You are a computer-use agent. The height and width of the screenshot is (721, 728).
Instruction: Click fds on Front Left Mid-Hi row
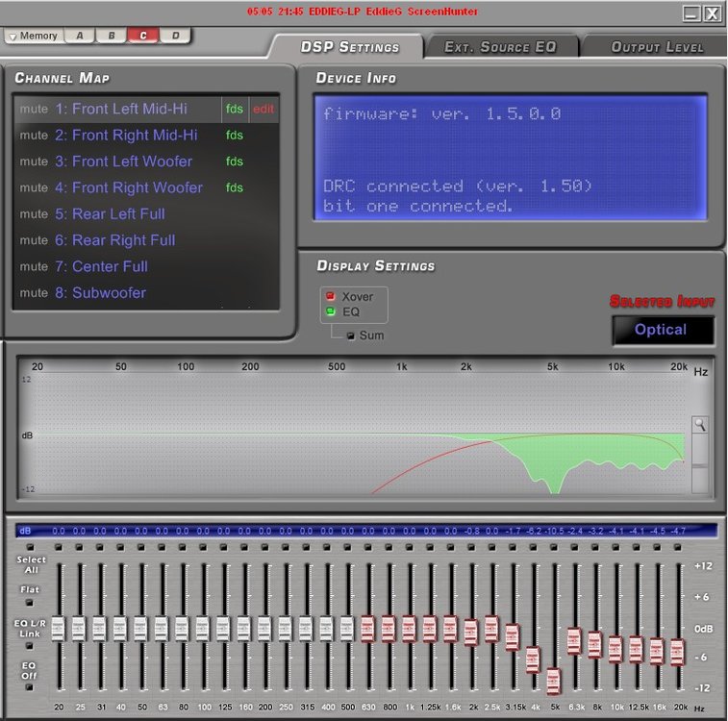pos(235,109)
